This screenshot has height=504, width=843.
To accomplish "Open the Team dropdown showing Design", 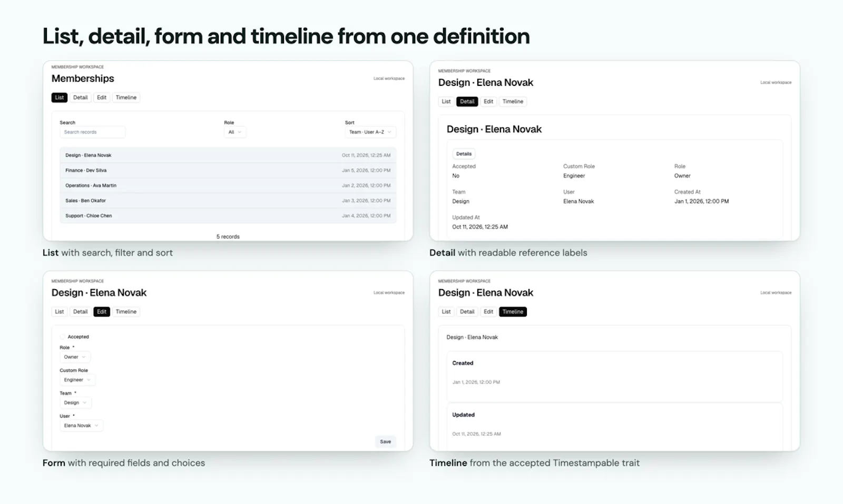I will 75,403.
